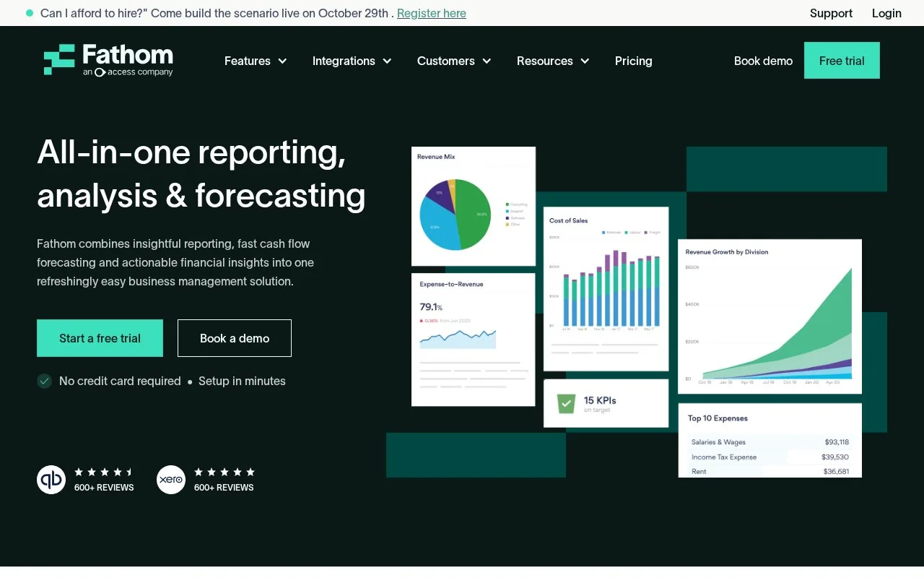This screenshot has width=924, height=578.
Task: Click the QuickBooks star rating
Action: point(104,472)
